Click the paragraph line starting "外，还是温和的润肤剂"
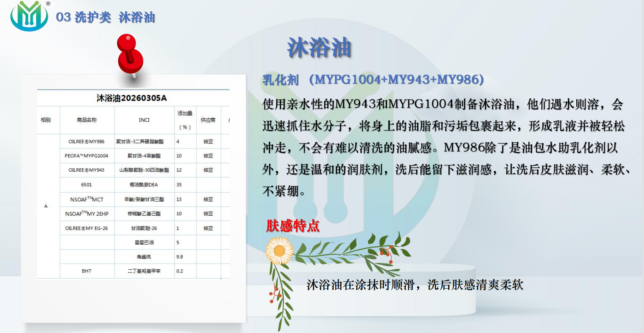 click(x=446, y=170)
